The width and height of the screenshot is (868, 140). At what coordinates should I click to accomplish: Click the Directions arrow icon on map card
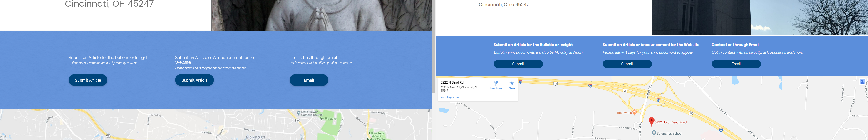coord(496,83)
